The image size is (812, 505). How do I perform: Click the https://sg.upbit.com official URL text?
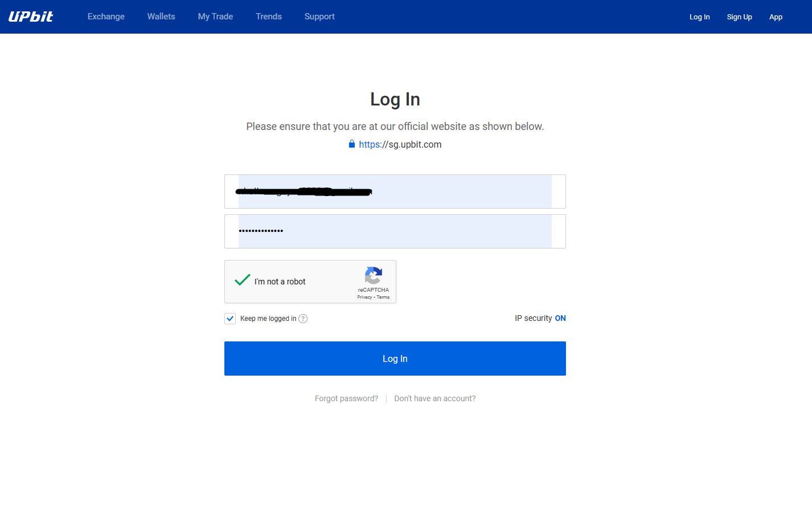tap(400, 144)
